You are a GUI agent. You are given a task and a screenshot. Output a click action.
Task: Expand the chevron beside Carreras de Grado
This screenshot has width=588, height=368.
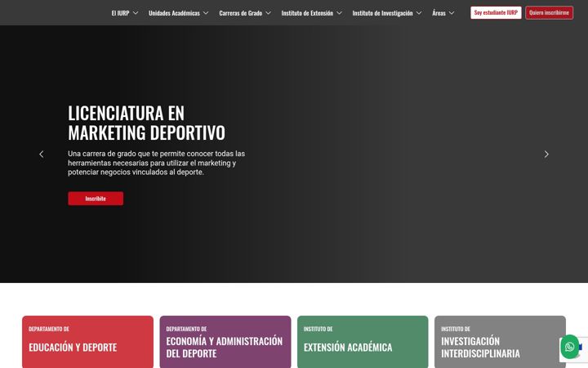pos(268,13)
